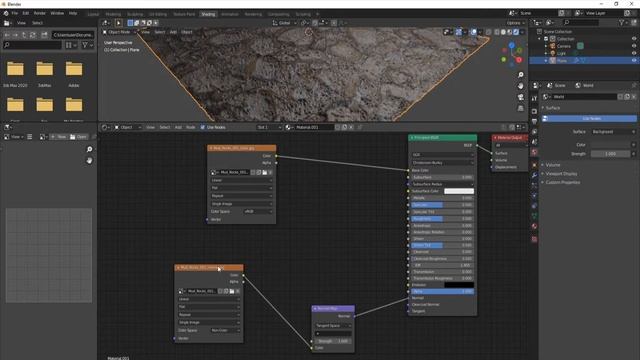The image size is (640, 360).
Task: Switch to the Animation workspace tab
Action: tap(230, 14)
